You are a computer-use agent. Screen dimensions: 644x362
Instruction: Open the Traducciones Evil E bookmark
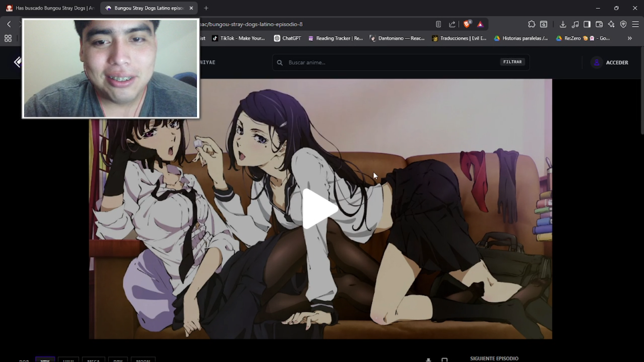459,38
